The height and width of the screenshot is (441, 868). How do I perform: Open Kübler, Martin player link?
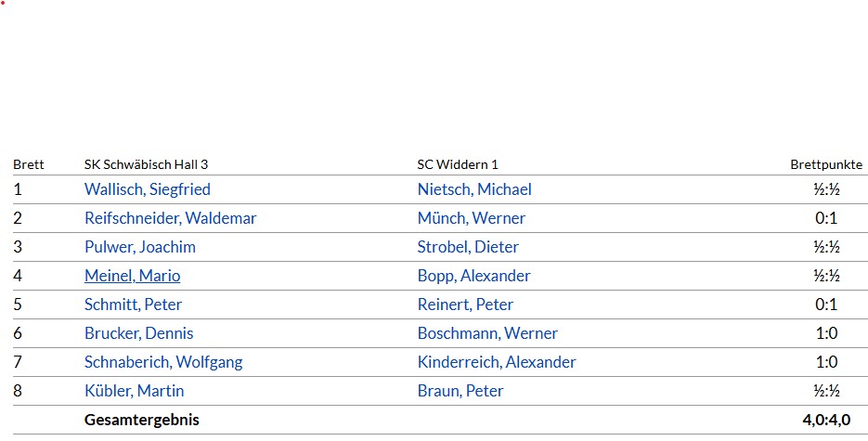[x=134, y=391]
